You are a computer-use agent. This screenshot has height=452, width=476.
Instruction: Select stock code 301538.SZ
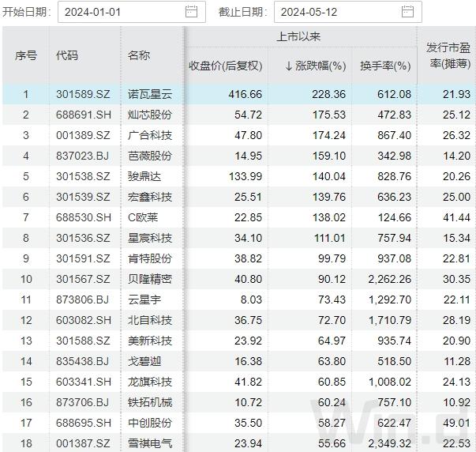(83, 176)
